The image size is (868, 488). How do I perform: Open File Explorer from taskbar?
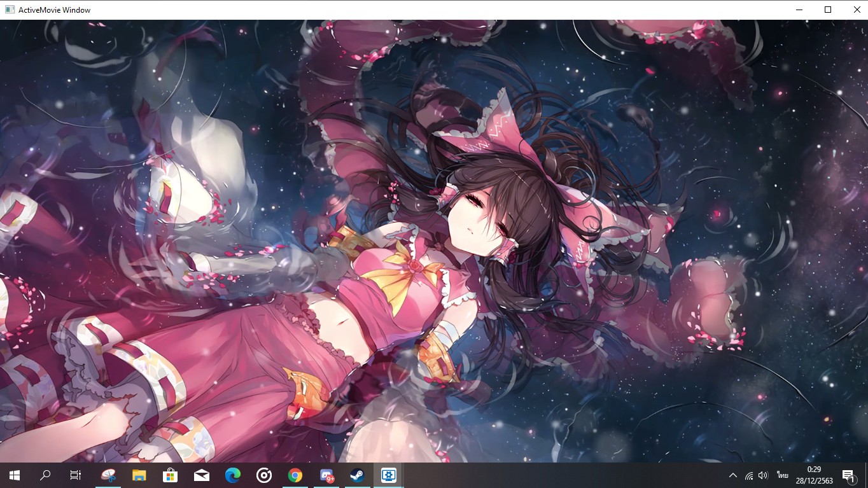click(139, 475)
